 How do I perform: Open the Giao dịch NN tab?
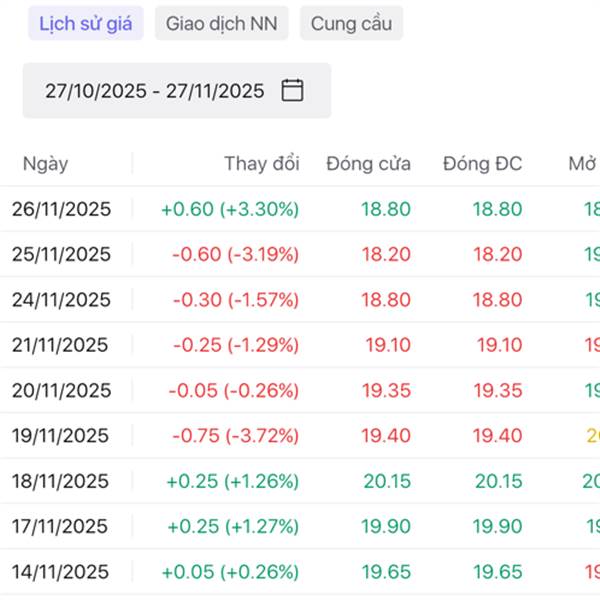coord(221,23)
